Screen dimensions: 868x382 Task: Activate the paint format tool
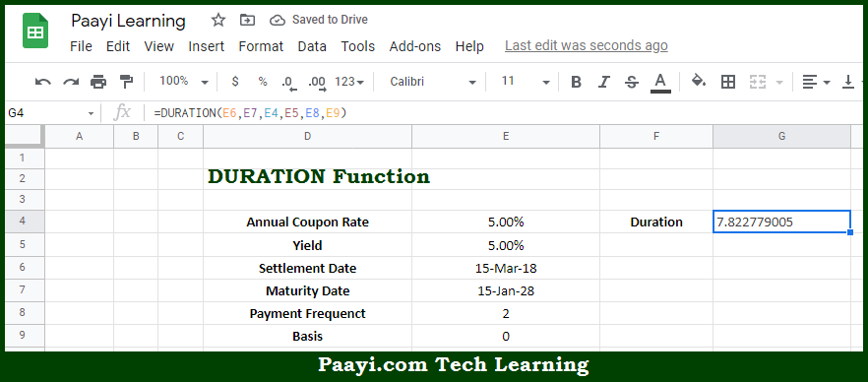pos(126,82)
